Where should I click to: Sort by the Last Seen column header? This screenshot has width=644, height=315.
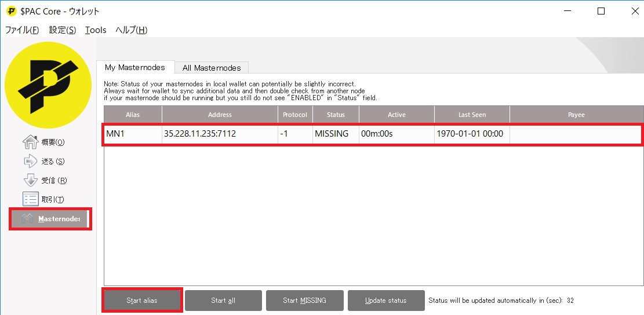[472, 115]
